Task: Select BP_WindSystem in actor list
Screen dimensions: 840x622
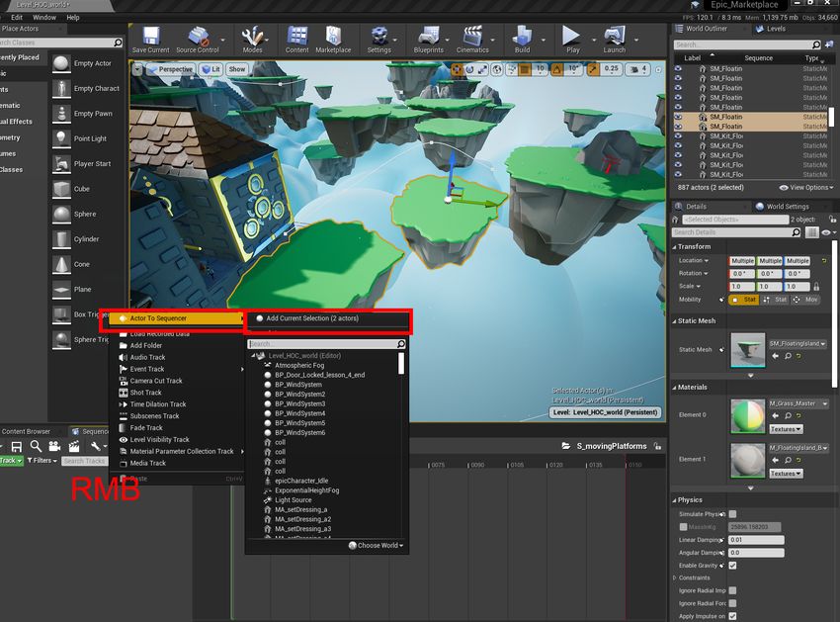Action: point(297,385)
